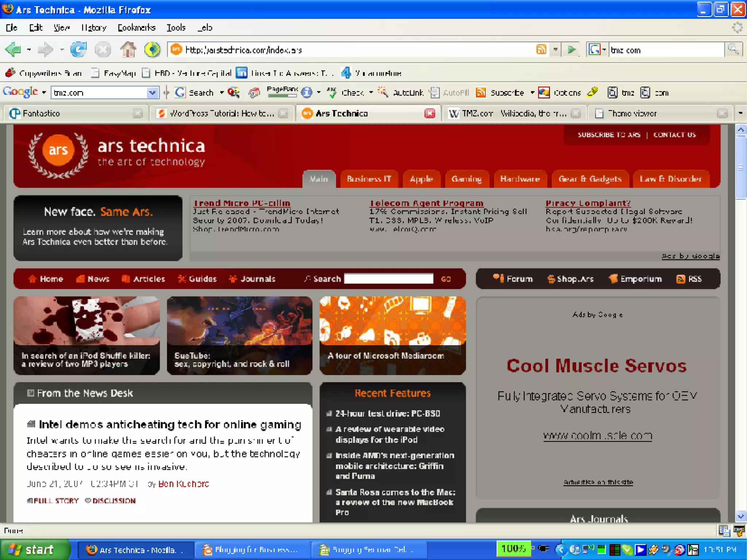Viewport: 747px width, 560px height.
Task: Open the History menu
Action: (x=94, y=28)
